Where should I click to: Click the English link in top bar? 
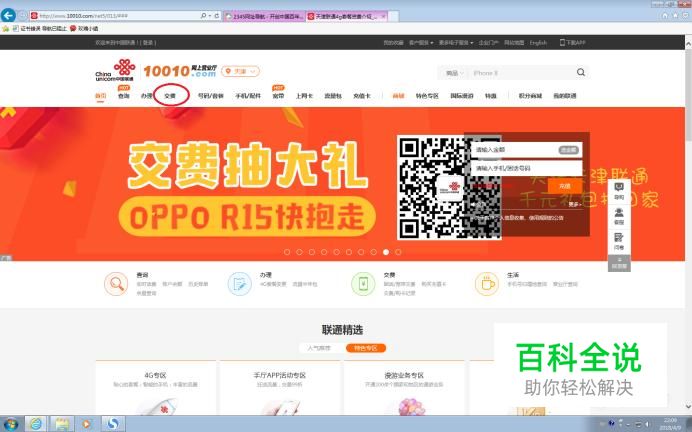(538, 43)
